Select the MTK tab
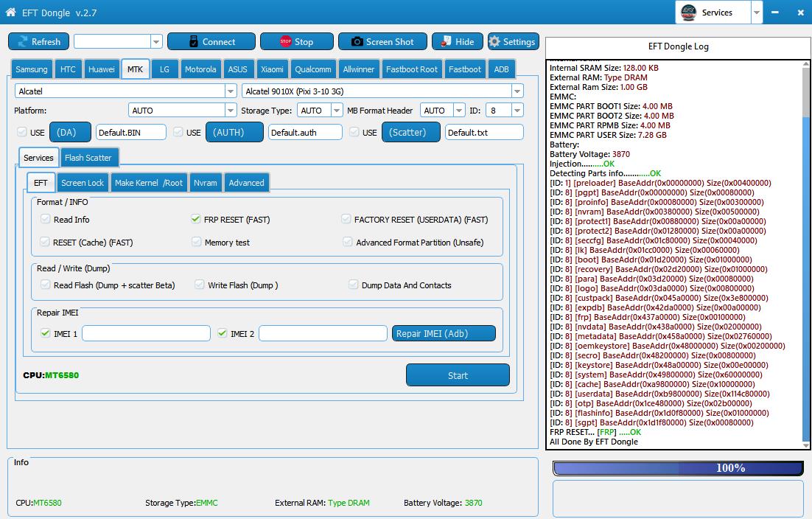 (135, 69)
